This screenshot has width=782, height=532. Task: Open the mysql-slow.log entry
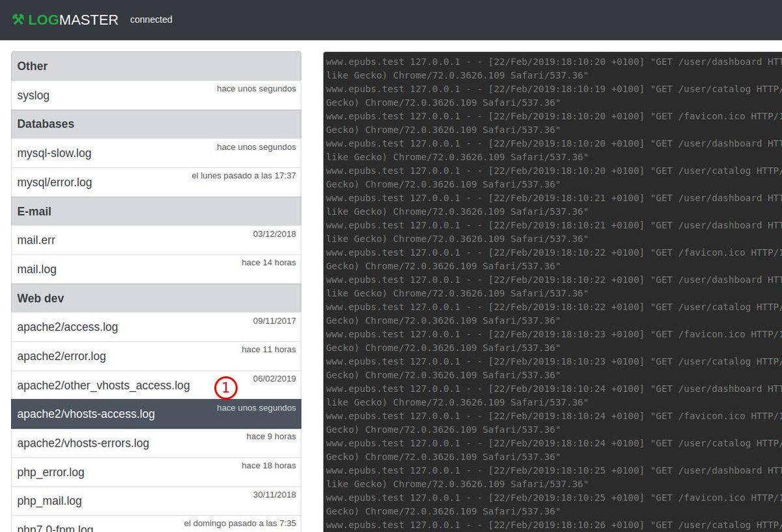(x=156, y=153)
